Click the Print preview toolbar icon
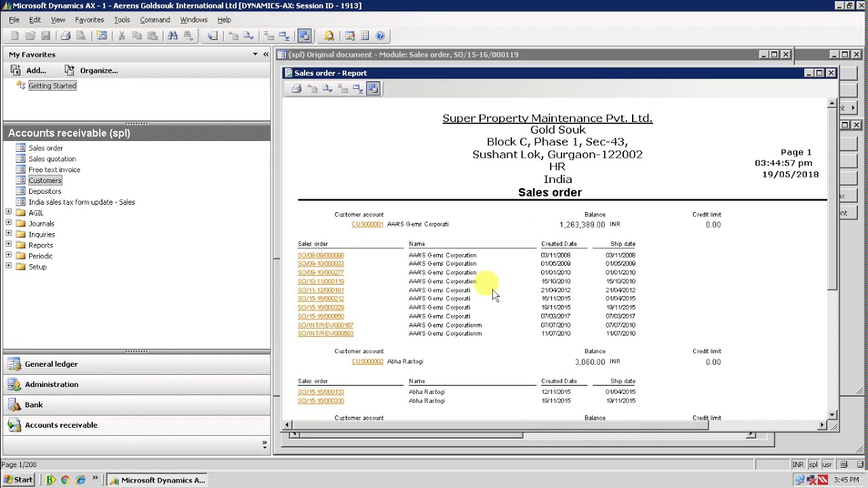Image resolution: width=868 pixels, height=488 pixels. 81,36
